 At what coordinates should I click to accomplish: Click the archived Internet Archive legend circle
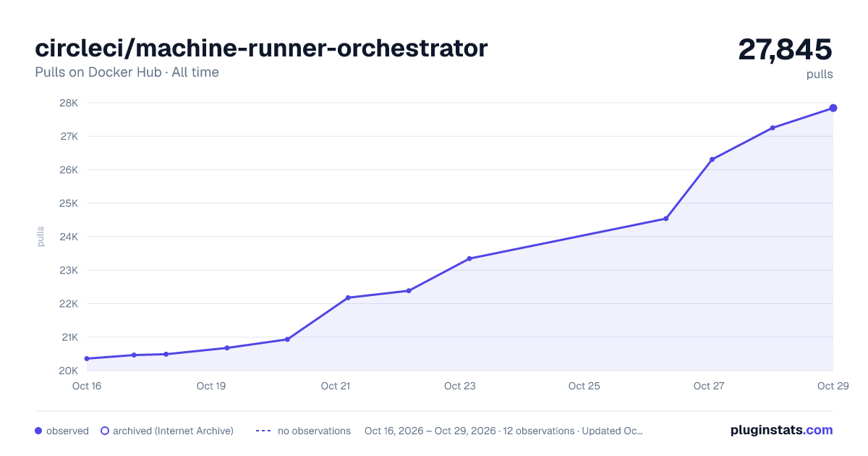[x=104, y=431]
